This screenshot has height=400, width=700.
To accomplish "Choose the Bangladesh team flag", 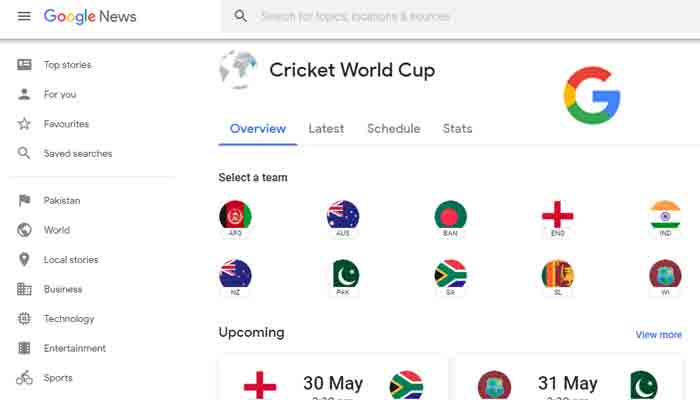I will tap(450, 215).
